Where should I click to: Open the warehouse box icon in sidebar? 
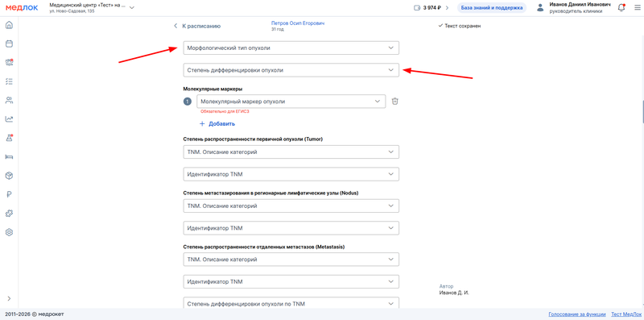[x=9, y=176]
